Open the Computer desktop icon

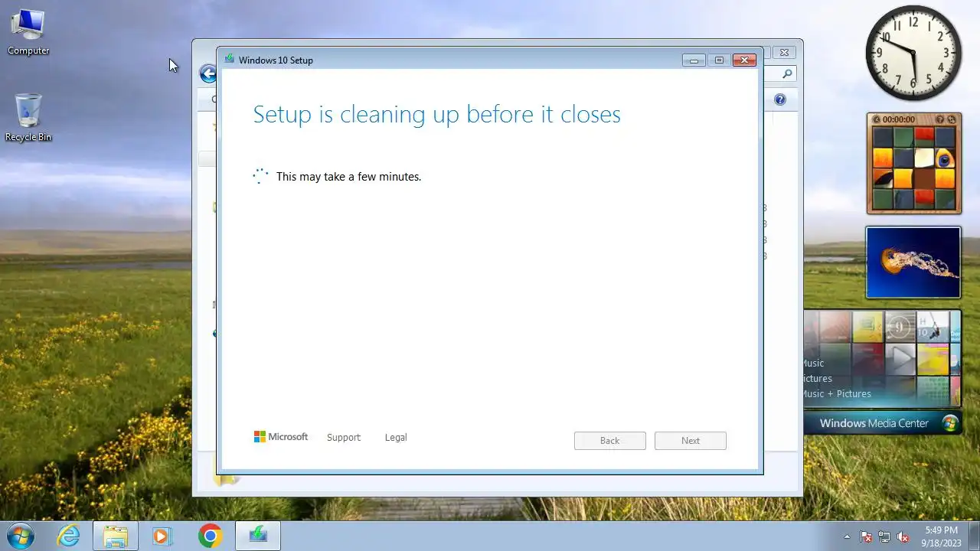click(x=28, y=33)
